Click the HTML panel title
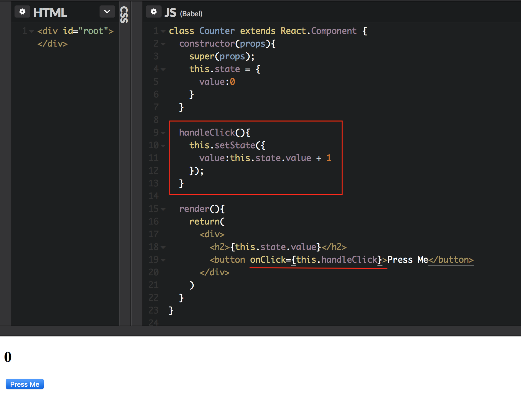Screen dimensions: 521x420 coord(50,13)
